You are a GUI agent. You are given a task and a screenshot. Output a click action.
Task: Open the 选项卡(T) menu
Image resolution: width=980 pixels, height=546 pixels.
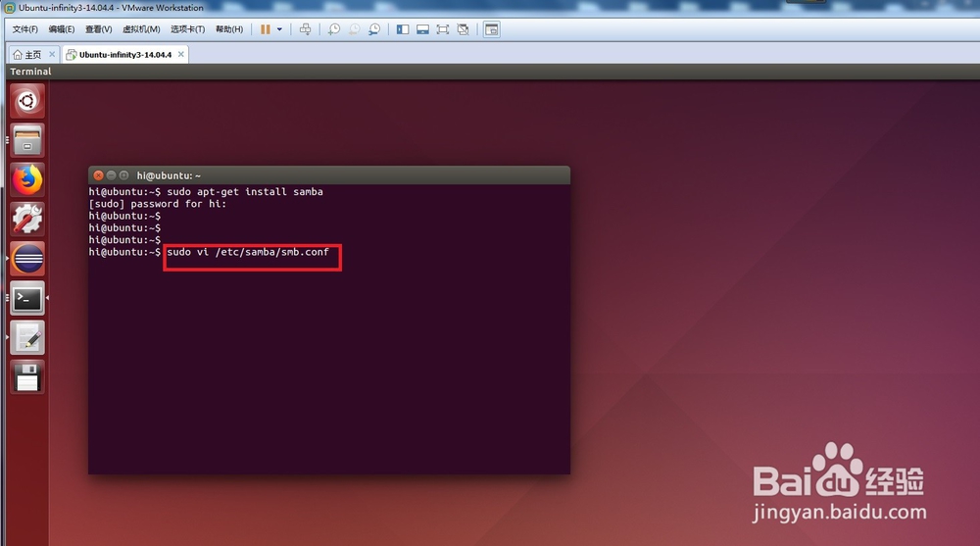187,29
